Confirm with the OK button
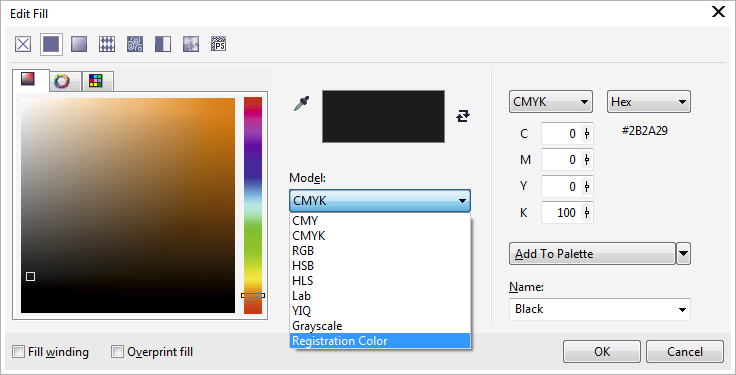This screenshot has height=375, width=736. tap(602, 352)
